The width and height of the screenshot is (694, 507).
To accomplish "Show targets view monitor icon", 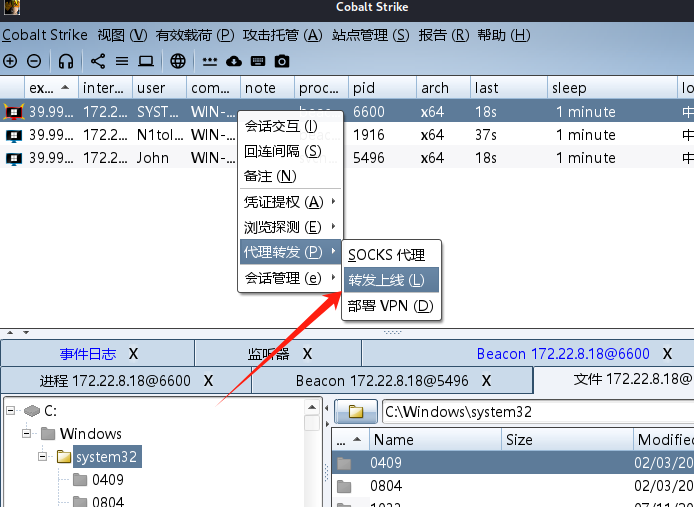I will click(x=146, y=61).
